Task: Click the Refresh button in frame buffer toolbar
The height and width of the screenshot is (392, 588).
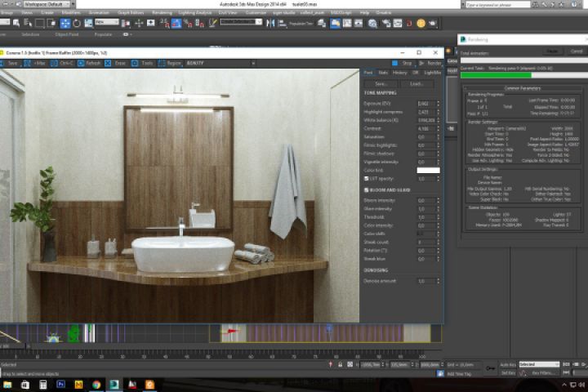Action: pyautogui.click(x=91, y=63)
